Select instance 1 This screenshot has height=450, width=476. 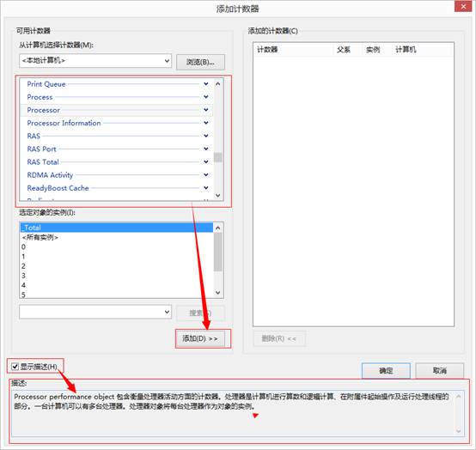(x=117, y=257)
